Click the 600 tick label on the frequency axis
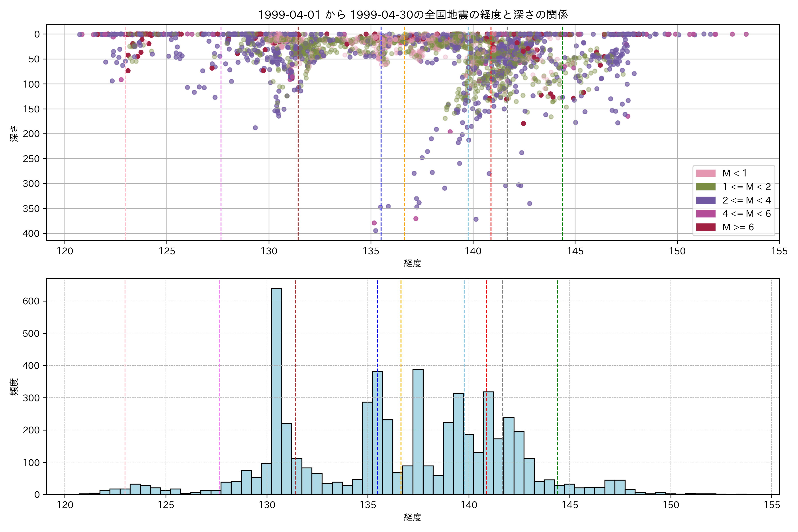Viewport: 798px width, 532px height. tap(31, 301)
